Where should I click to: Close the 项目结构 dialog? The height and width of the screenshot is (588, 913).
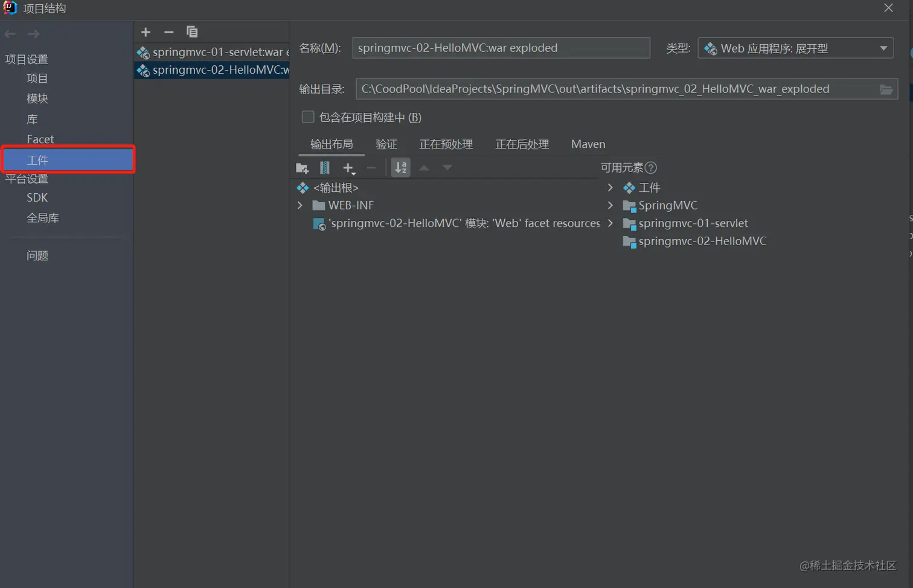pyautogui.click(x=888, y=8)
